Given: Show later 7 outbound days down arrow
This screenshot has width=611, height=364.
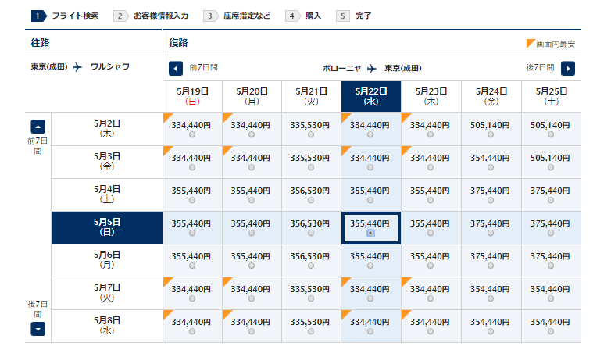Looking at the screenshot, I should (x=38, y=329).
